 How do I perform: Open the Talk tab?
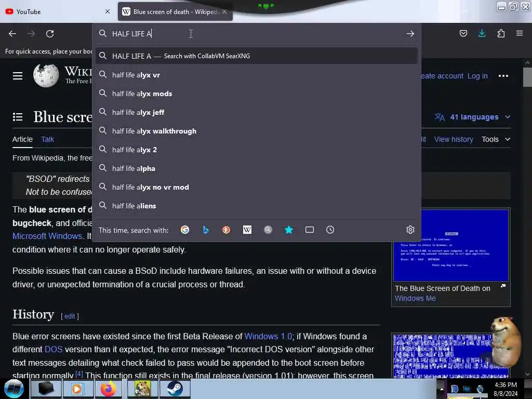click(x=47, y=139)
